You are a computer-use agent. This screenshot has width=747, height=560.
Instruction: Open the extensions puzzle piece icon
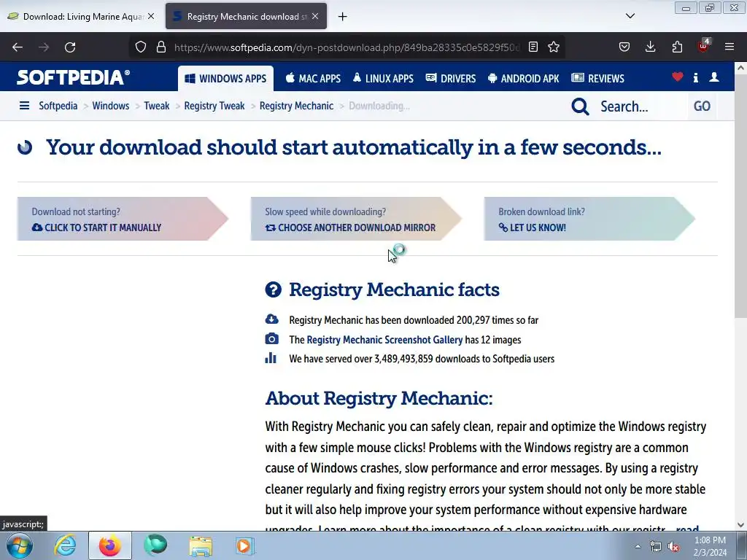[x=677, y=47]
